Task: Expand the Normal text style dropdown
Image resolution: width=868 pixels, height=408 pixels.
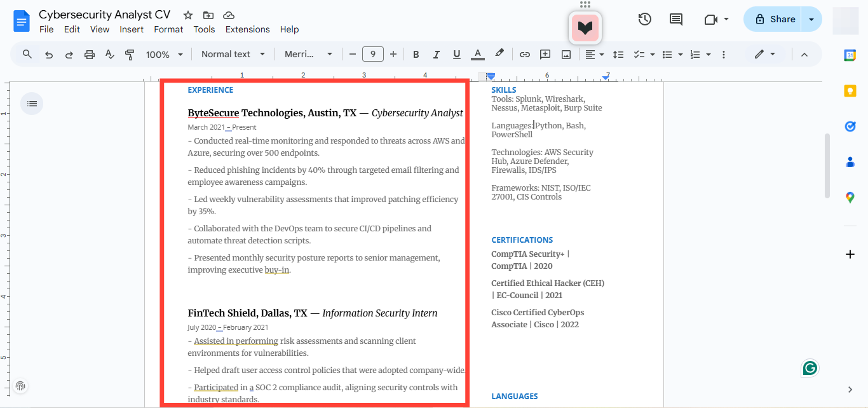Action: pos(233,55)
